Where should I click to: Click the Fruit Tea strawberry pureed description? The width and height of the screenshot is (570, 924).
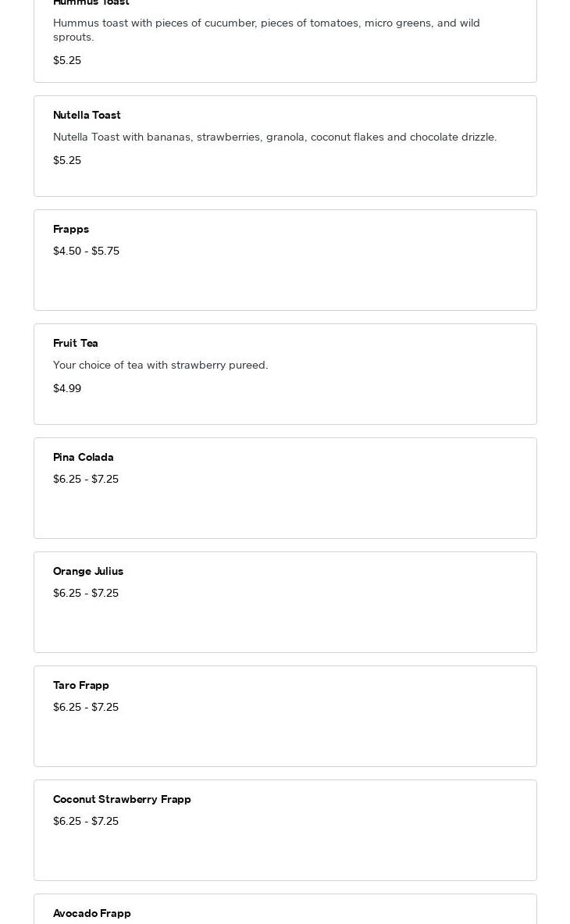click(x=160, y=365)
